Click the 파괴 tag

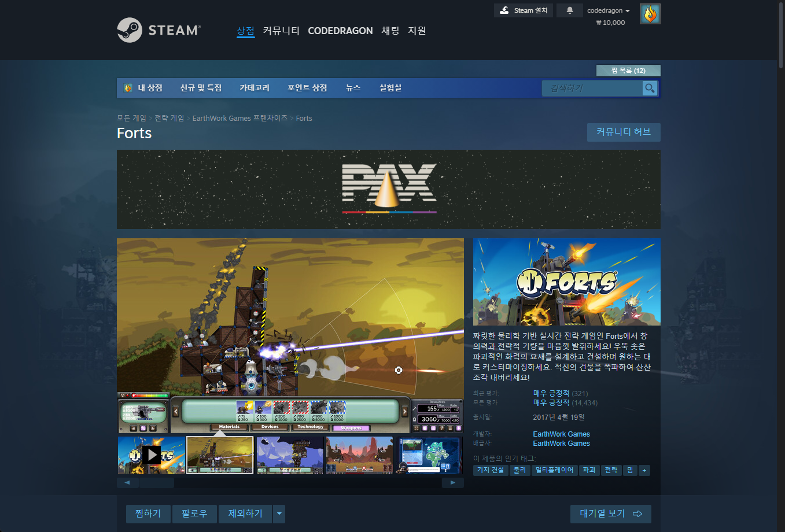point(589,470)
